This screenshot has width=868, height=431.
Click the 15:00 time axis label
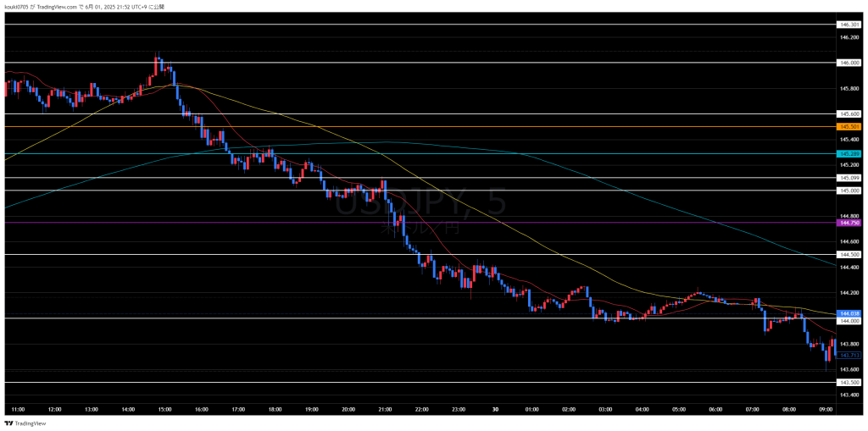pyautogui.click(x=164, y=409)
